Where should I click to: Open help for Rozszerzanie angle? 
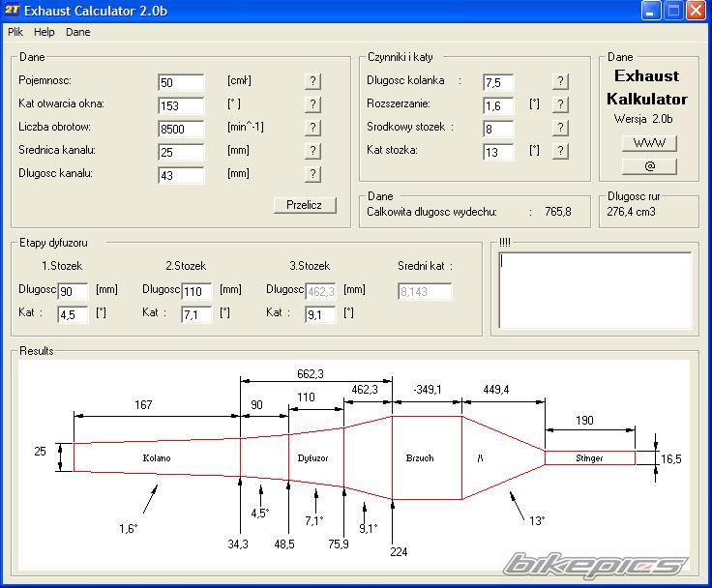click(560, 104)
